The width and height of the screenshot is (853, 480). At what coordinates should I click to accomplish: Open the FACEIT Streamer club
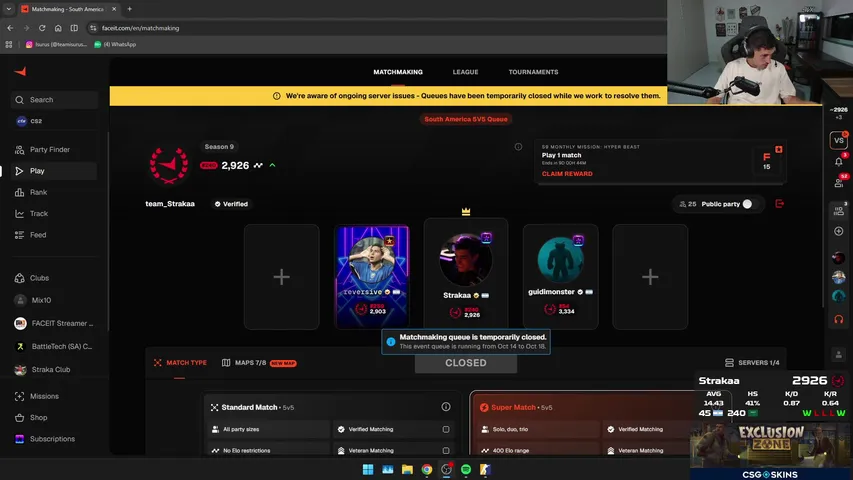coord(54,323)
